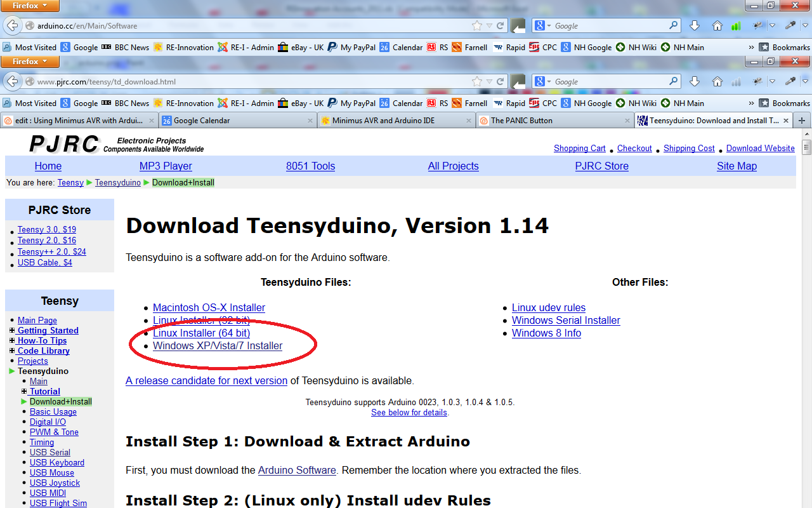Show more bookmarks chevron in pjrc.com window
The image size is (812, 508).
[x=751, y=103]
